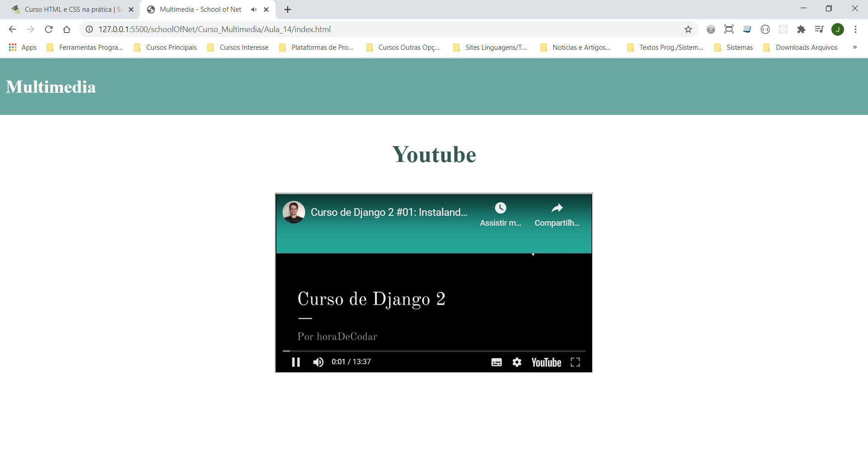Click the video progress bar
Screen dimensions: 868x466
click(434, 351)
